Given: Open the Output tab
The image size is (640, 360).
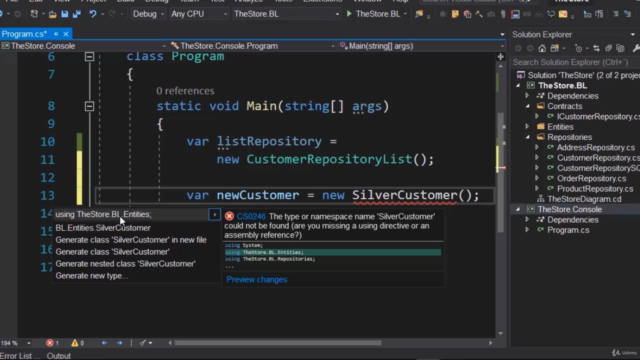Looking at the screenshot, I should [x=59, y=356].
